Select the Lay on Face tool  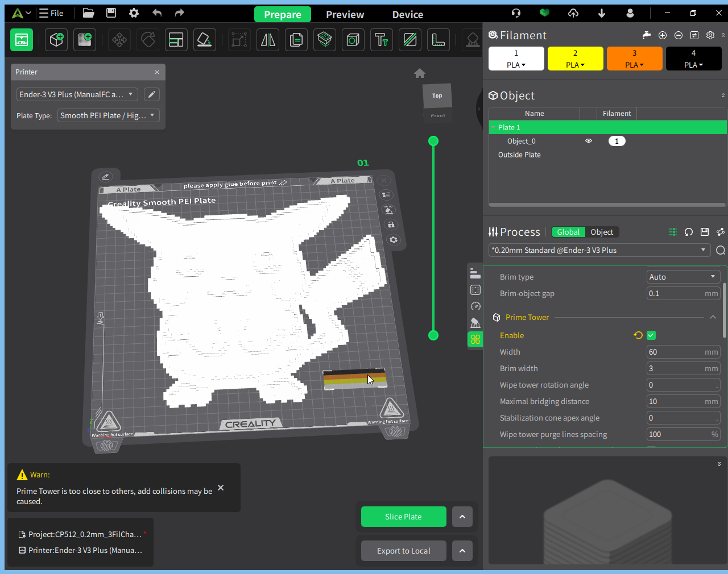click(x=205, y=40)
